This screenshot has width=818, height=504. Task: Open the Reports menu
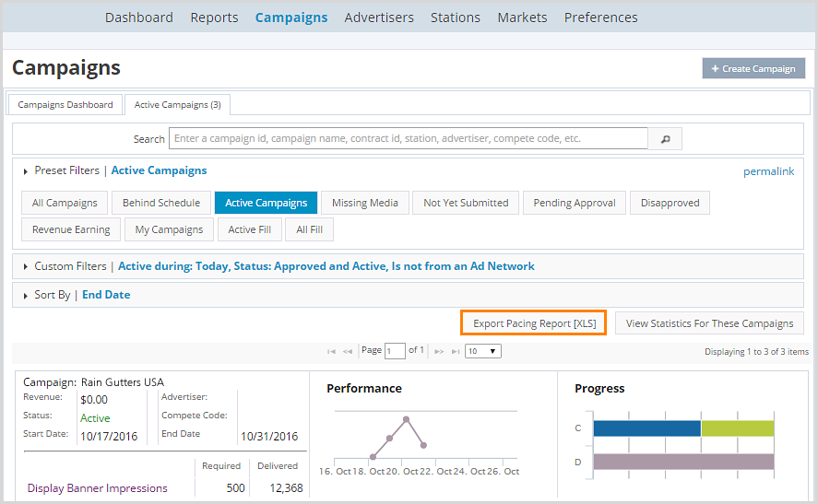point(214,18)
